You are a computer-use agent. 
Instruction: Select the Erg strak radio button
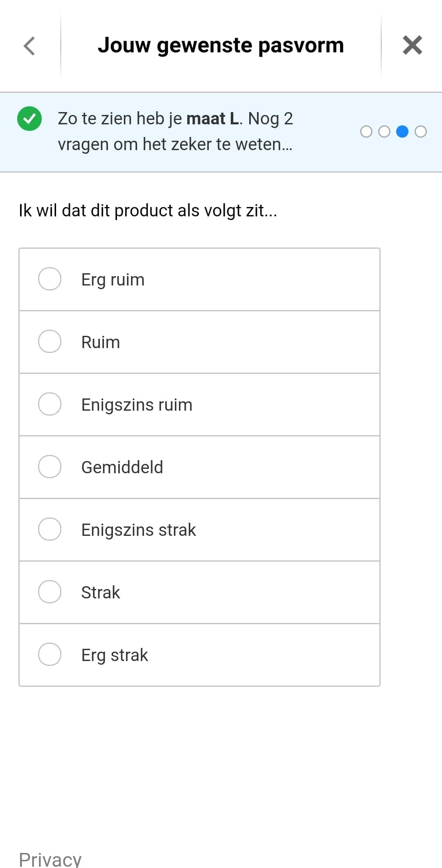50,654
